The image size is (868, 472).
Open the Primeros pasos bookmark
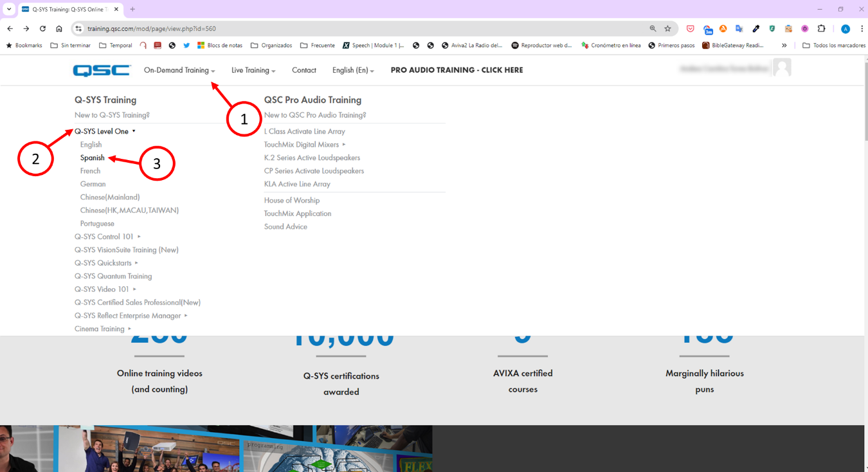(672, 46)
